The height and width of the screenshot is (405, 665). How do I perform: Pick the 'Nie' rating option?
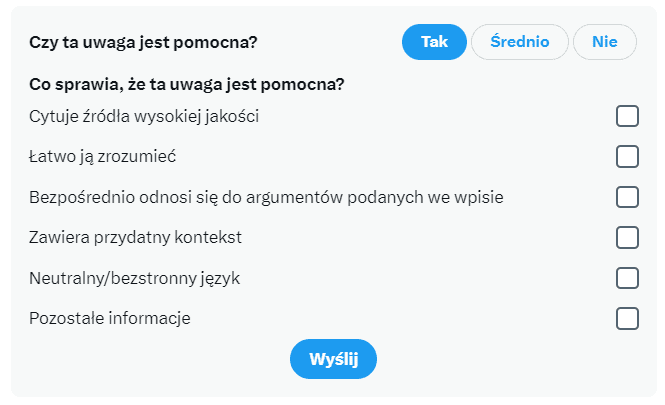[604, 42]
